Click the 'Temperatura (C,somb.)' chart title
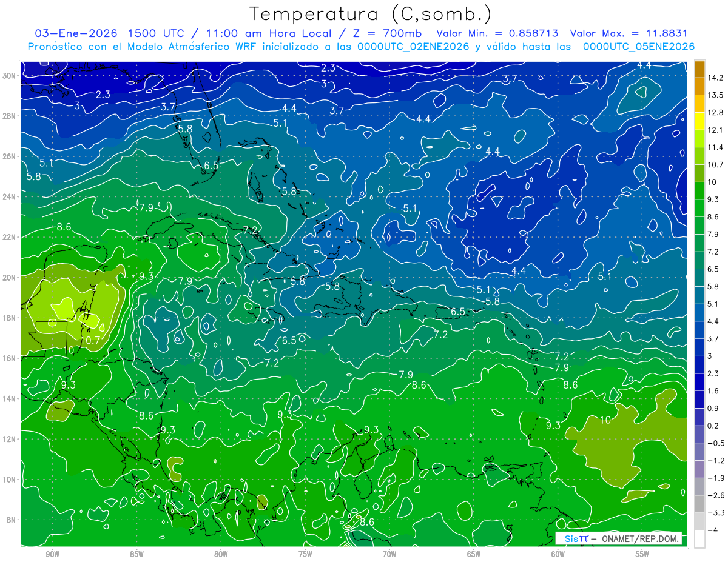 (371, 15)
